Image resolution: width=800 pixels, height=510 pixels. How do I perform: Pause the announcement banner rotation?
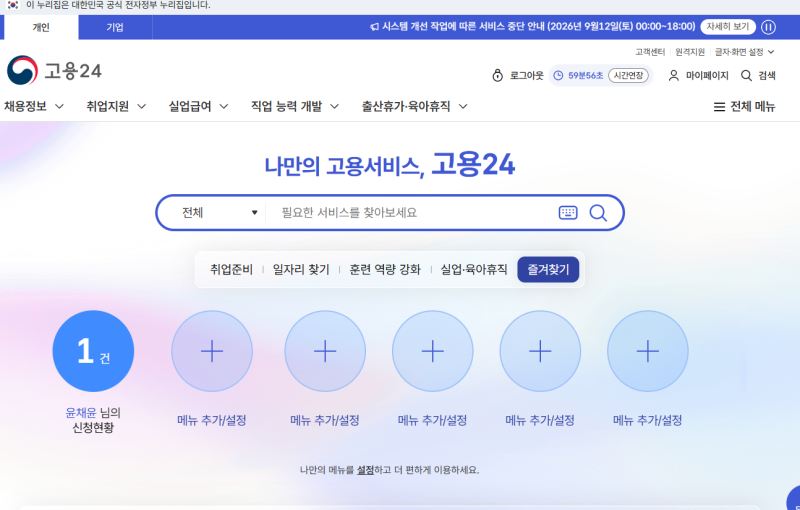point(768,27)
